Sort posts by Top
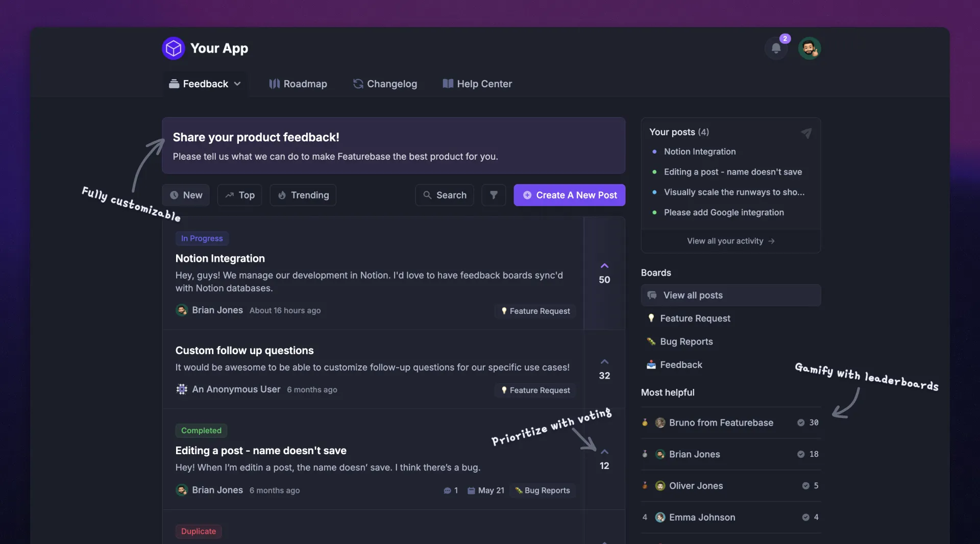The width and height of the screenshot is (980, 544). click(239, 195)
